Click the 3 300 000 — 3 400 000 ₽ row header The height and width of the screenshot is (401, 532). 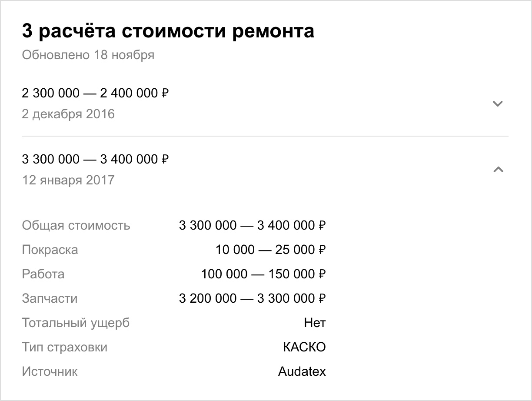point(265,170)
